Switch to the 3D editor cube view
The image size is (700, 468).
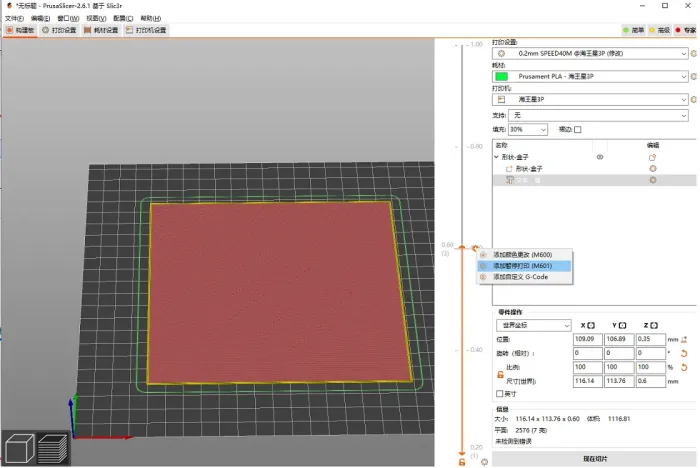[x=20, y=448]
